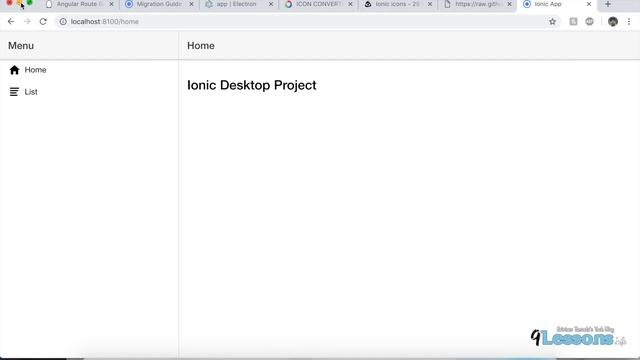
Task: Switch to the Angular Route tab
Action: click(80, 4)
